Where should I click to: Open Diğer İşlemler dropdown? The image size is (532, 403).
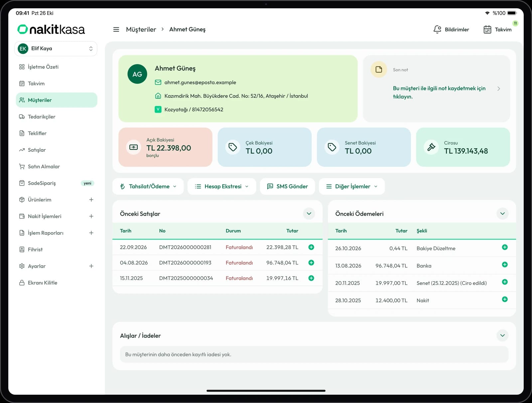coord(352,187)
